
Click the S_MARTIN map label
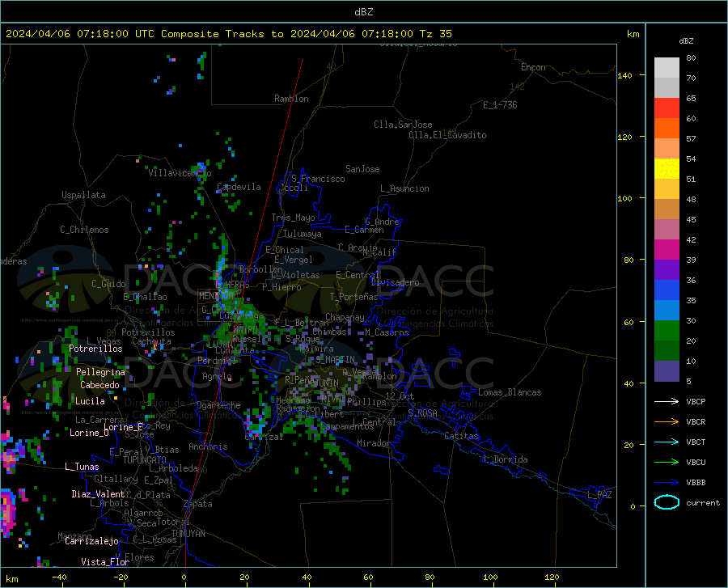[336, 360]
